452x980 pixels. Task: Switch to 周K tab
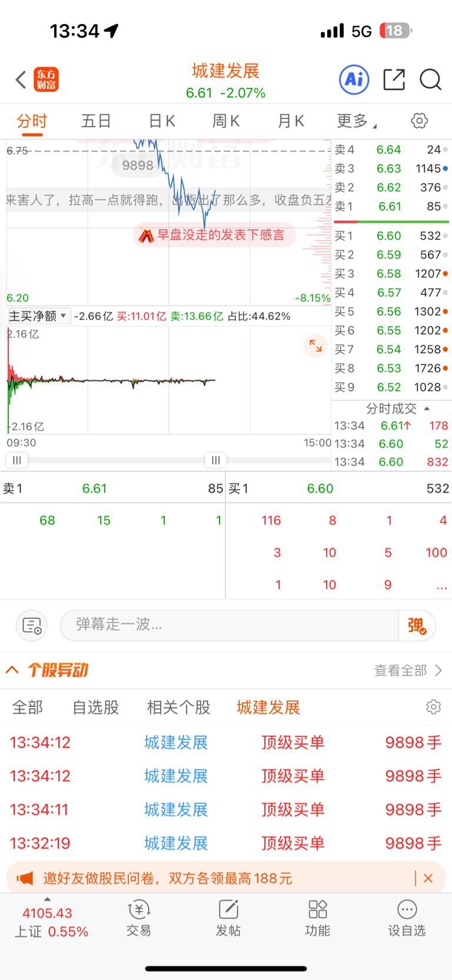pyautogui.click(x=226, y=121)
